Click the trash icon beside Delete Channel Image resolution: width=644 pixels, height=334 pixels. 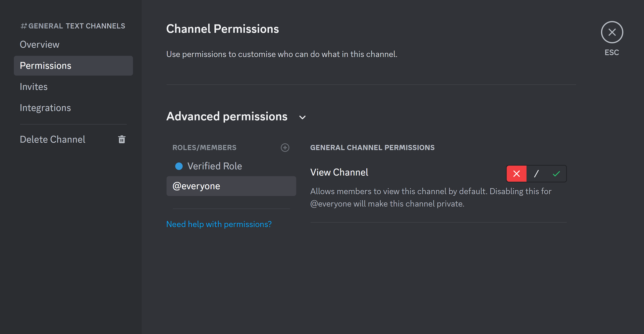(122, 139)
